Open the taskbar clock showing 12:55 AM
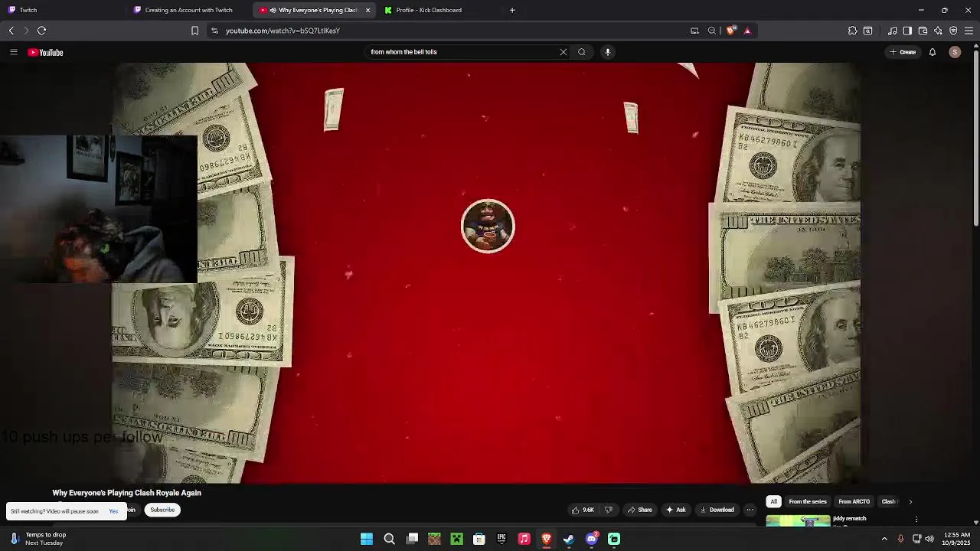 click(957, 539)
